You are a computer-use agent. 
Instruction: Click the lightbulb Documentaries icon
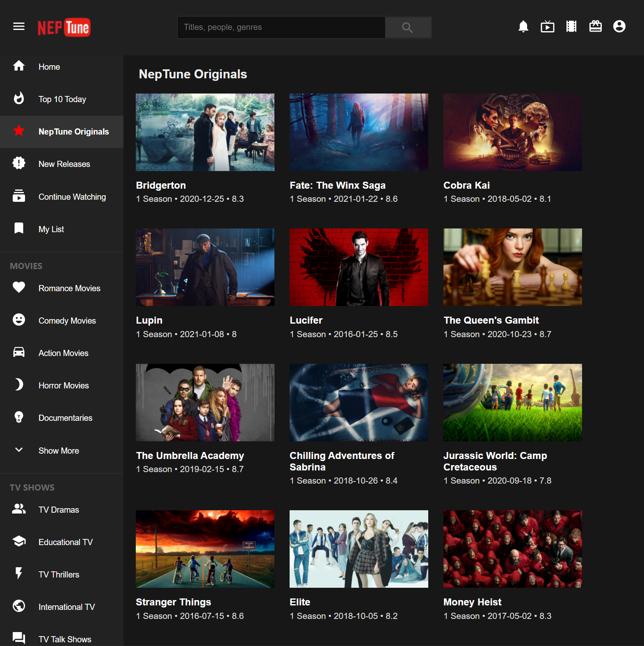pyautogui.click(x=19, y=417)
